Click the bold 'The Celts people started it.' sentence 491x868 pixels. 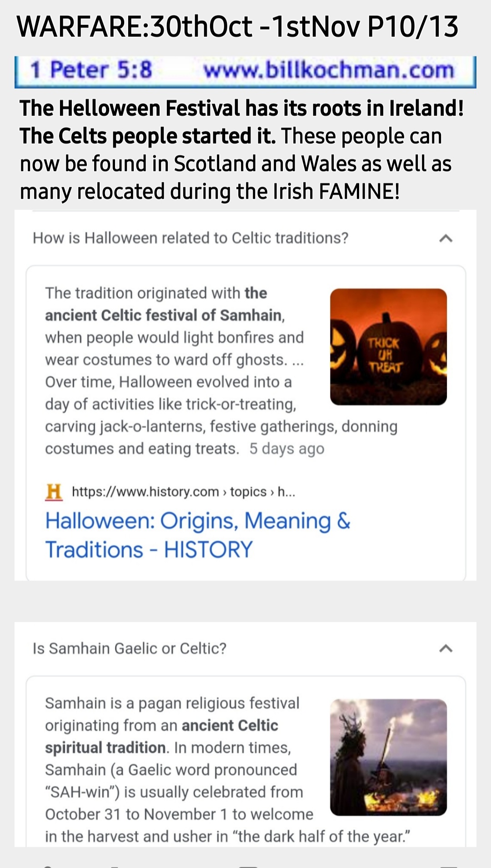147,136
